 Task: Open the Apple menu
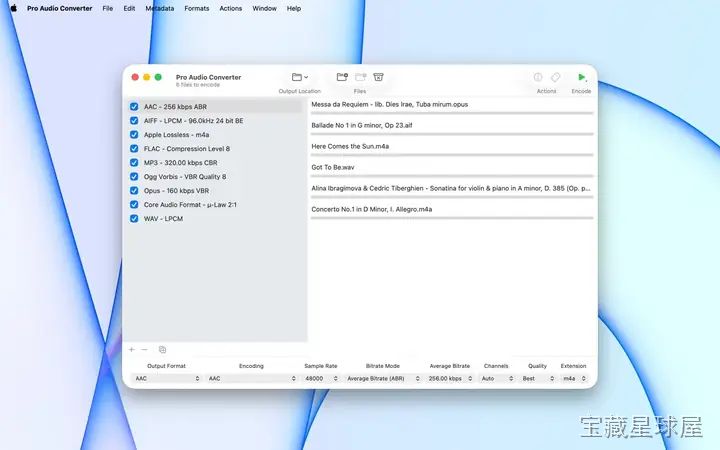[13, 8]
